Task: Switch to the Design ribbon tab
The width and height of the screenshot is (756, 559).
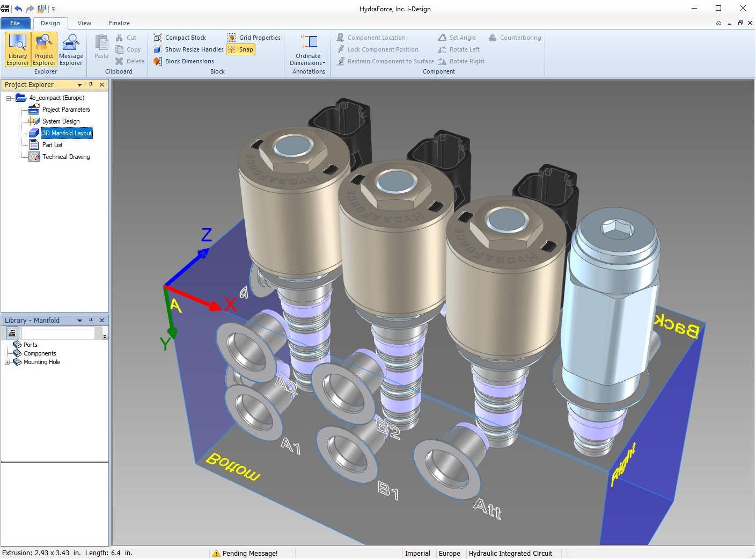Action: click(50, 23)
